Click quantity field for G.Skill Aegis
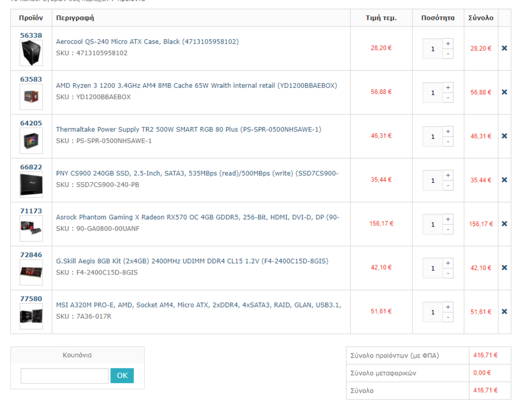Screen dimensions: 532x410 [x=432, y=268]
